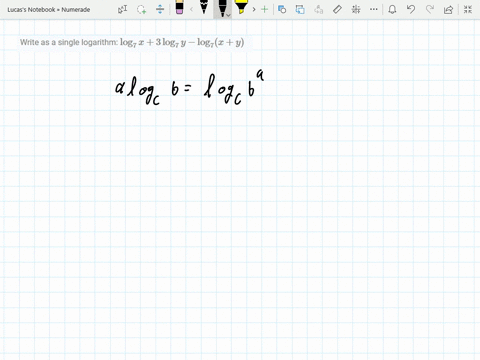Viewport: 480px width, 360px height.
Task: Add a new pen with the plus
Action: pyautogui.click(x=264, y=9)
